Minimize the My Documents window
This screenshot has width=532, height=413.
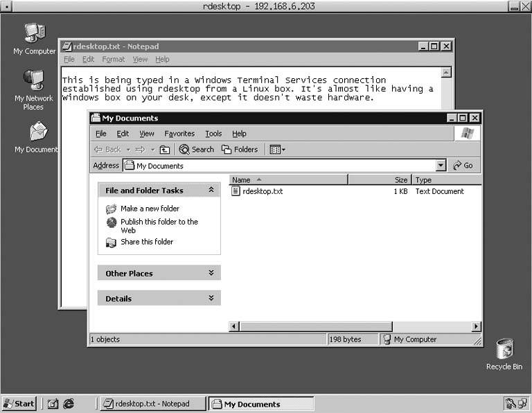point(451,118)
